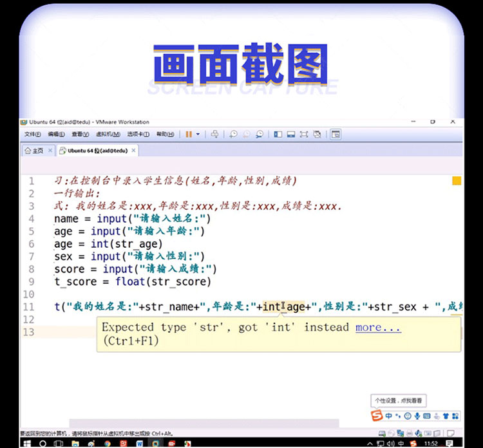Open the 选项卡 menu
This screenshot has height=448, width=483.
coord(138,135)
